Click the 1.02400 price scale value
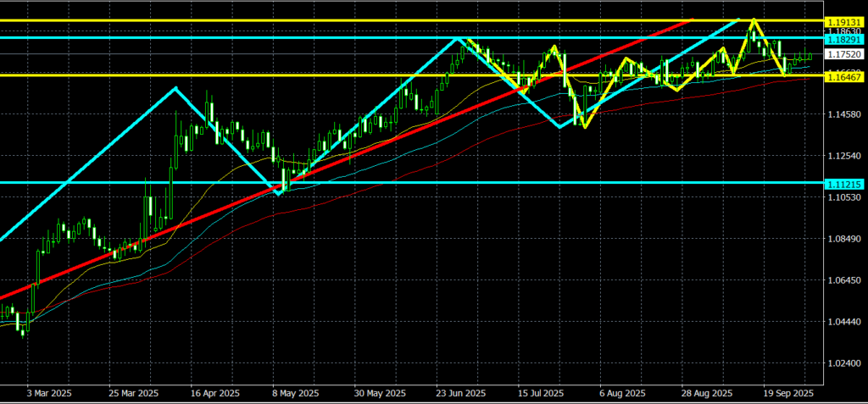868x404 pixels. [844, 363]
